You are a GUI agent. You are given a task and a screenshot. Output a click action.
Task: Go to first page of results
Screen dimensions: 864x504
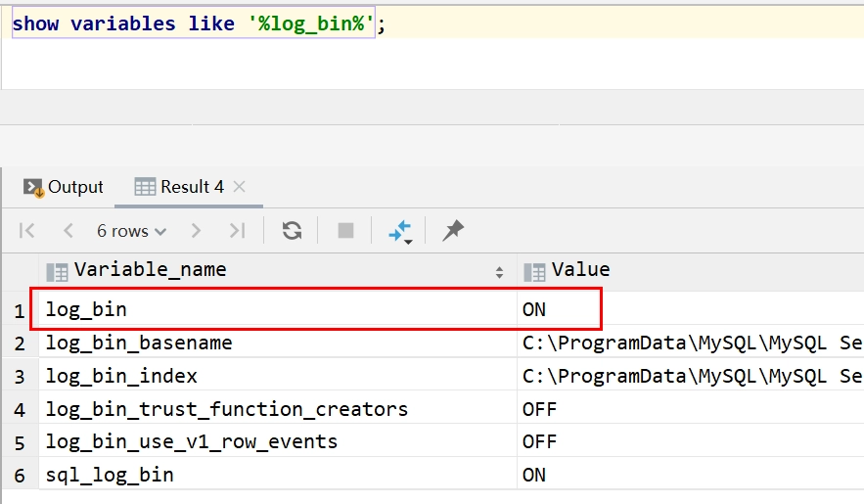tap(26, 230)
